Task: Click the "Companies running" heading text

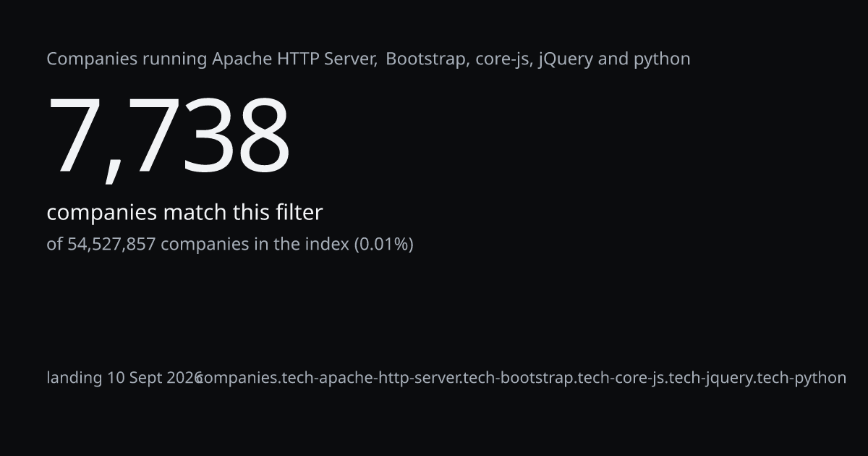Action: pyautogui.click(x=127, y=59)
